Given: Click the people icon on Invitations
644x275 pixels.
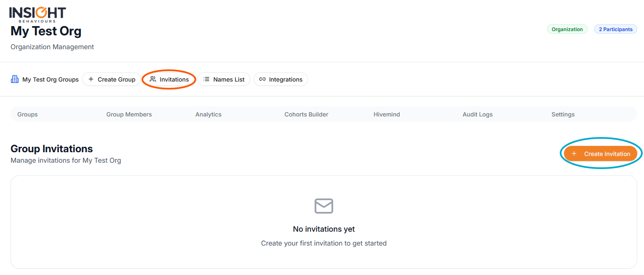Looking at the screenshot, I should [x=153, y=79].
